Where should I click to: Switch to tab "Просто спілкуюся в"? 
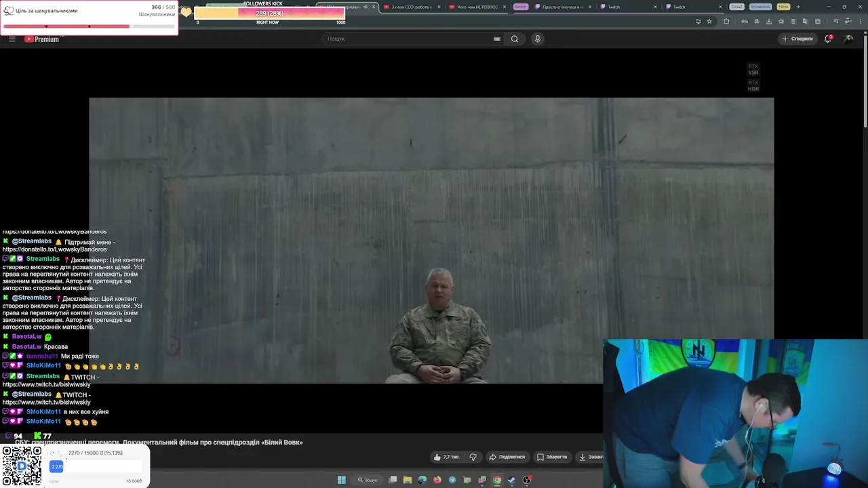coord(563,7)
